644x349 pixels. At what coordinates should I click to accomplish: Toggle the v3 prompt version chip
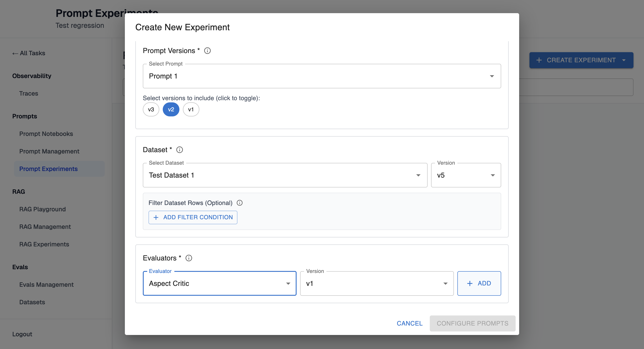pyautogui.click(x=151, y=110)
